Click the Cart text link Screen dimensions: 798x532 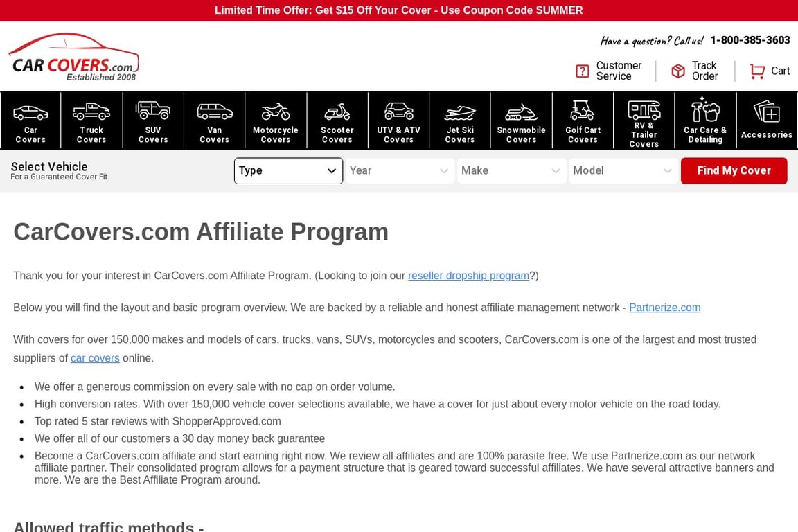tap(780, 71)
